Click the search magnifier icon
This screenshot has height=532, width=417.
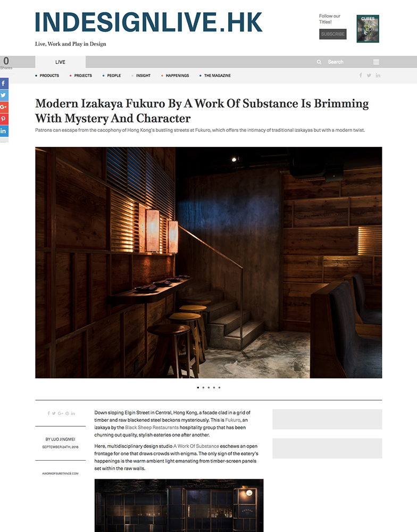[319, 62]
